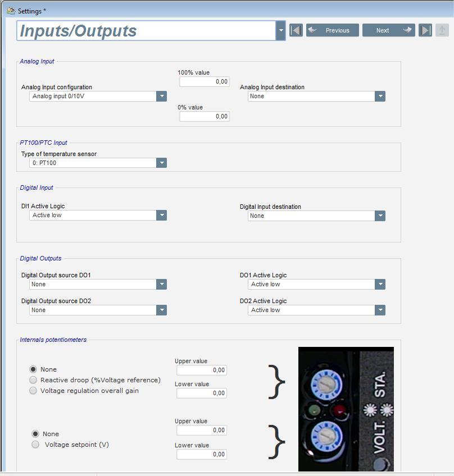Go to the Previous settings page

333,30
